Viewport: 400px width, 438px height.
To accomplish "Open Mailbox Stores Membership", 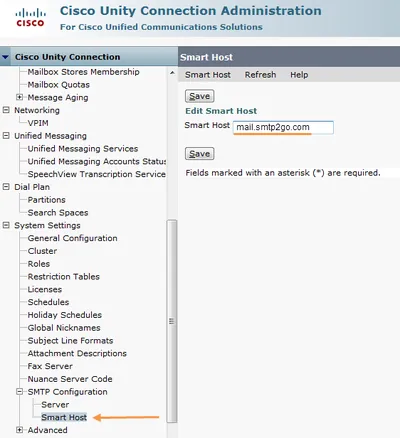I will pyautogui.click(x=83, y=72).
